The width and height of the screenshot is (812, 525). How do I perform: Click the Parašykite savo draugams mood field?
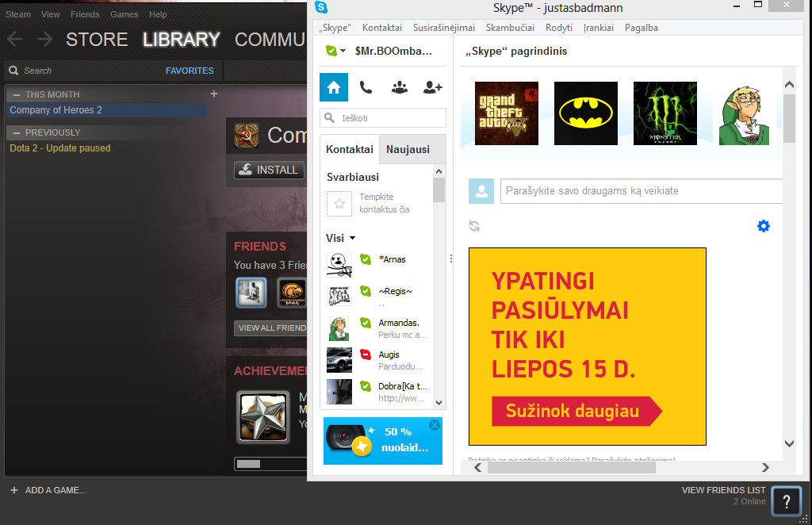pos(641,191)
